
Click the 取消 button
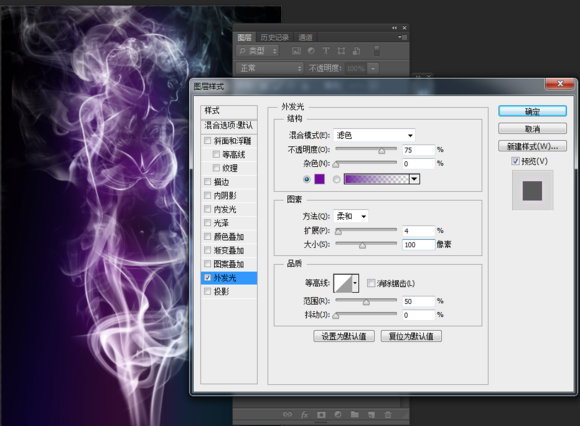pyautogui.click(x=532, y=129)
